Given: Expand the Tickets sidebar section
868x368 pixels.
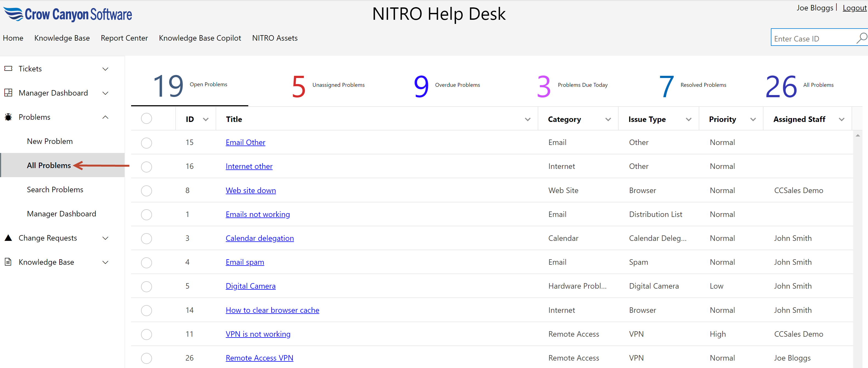Looking at the screenshot, I should point(105,69).
